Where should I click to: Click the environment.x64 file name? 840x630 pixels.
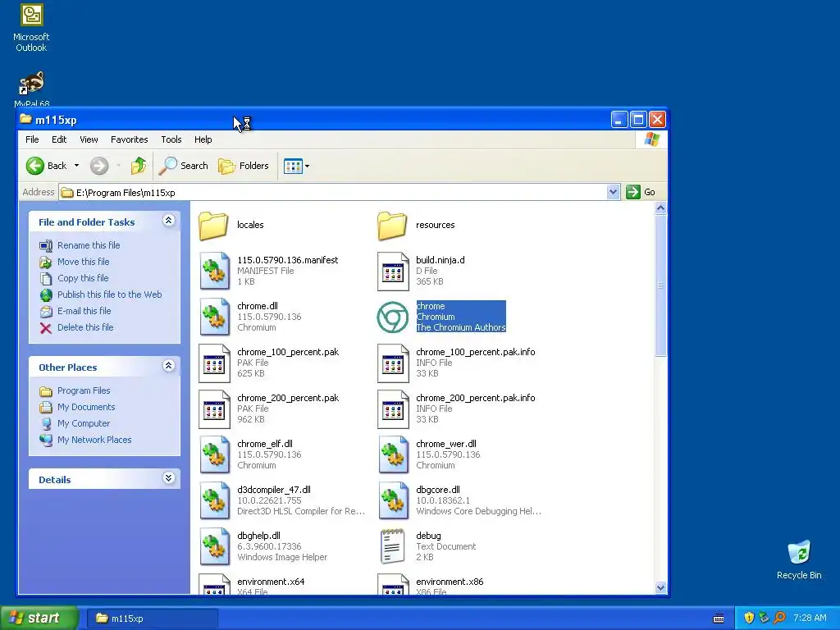[x=271, y=582]
